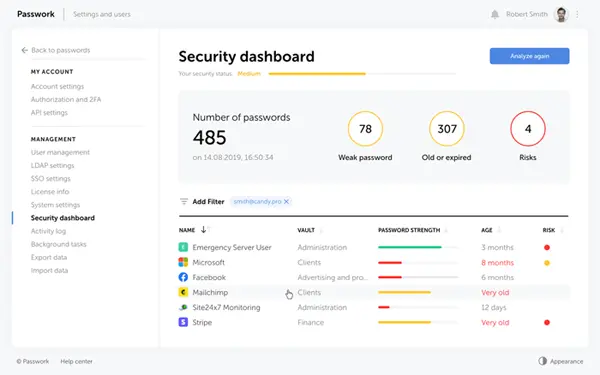Click the Microsoft logo icon
The image size is (600, 375).
(183, 262)
